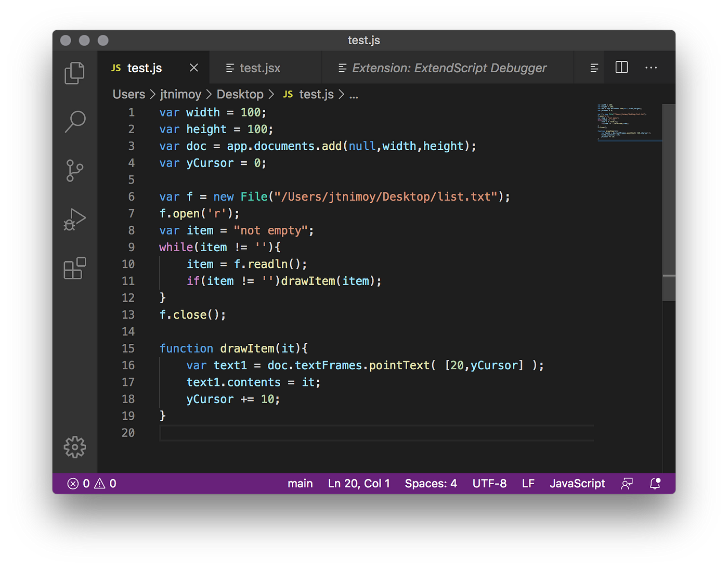Open the Settings gear menu
The height and width of the screenshot is (569, 728).
pos(74,447)
